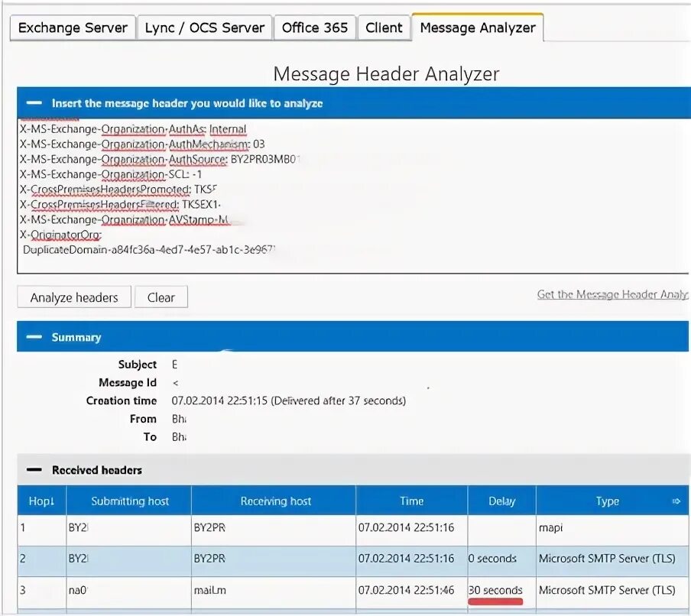Click inside the message header text area
Image resolution: width=691 pixels, height=616 pixels.
coord(352,196)
